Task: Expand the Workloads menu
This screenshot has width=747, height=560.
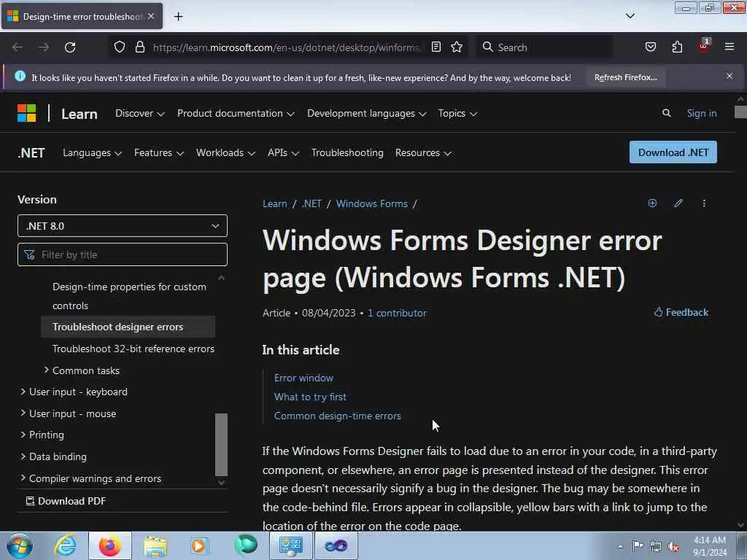Action: 225,153
